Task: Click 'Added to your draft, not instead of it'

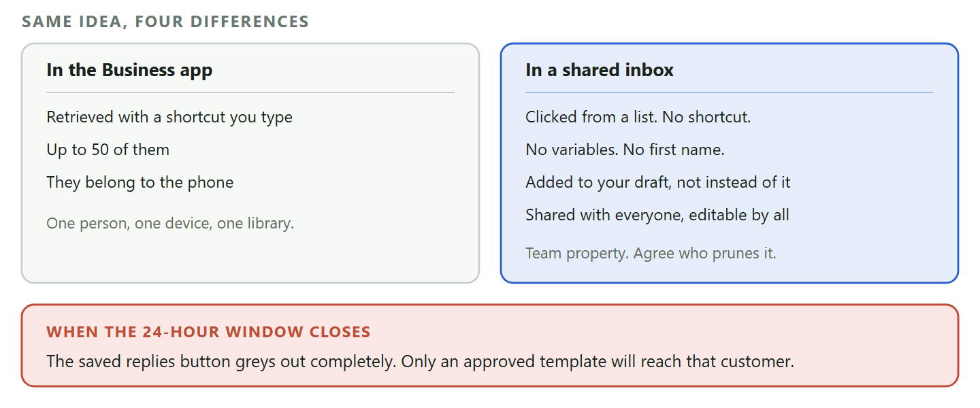Action: (658, 182)
